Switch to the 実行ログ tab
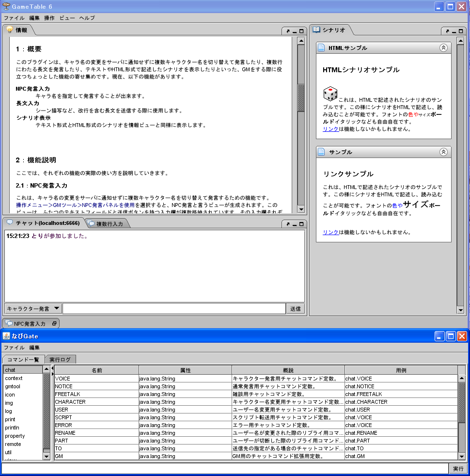The width and height of the screenshot is (470, 476). click(x=60, y=360)
